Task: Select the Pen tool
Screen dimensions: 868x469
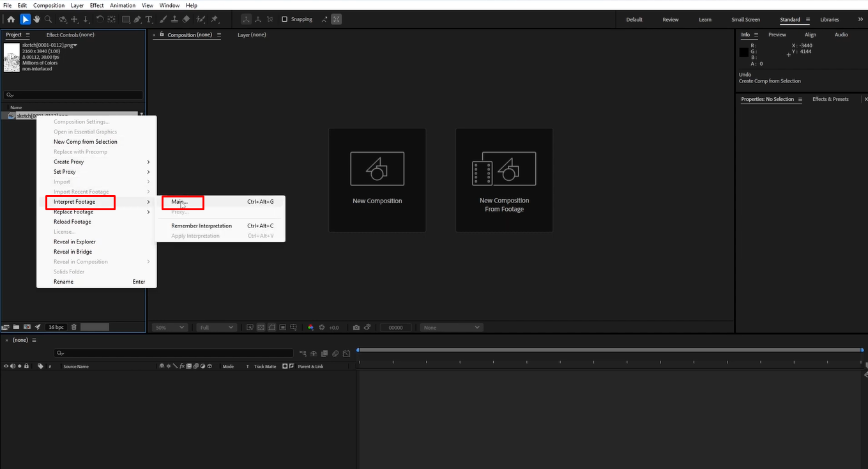Action: (x=137, y=19)
